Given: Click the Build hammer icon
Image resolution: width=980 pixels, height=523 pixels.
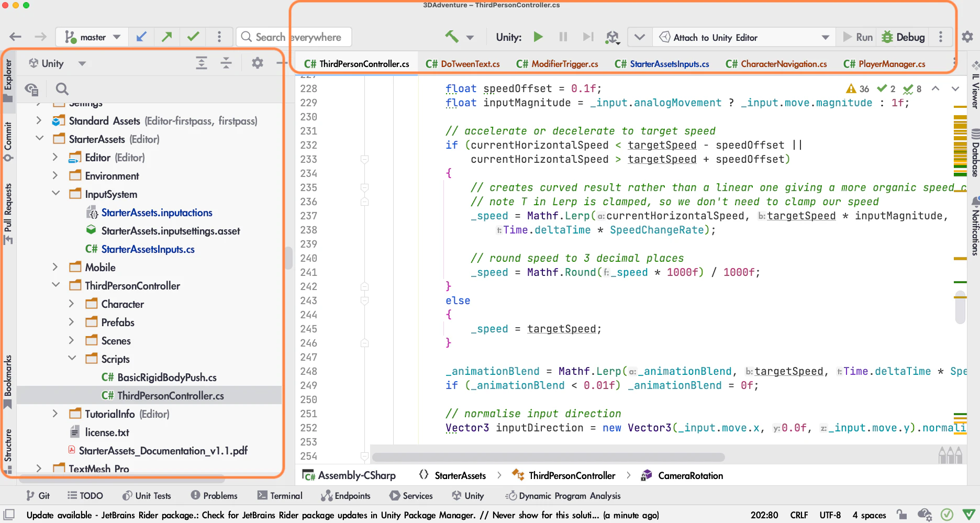Looking at the screenshot, I should 452,37.
